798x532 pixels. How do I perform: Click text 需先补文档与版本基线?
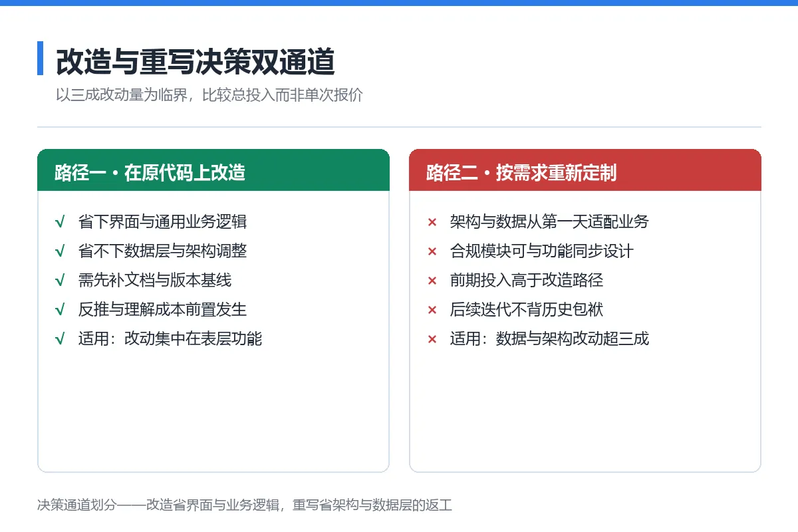[x=155, y=281]
